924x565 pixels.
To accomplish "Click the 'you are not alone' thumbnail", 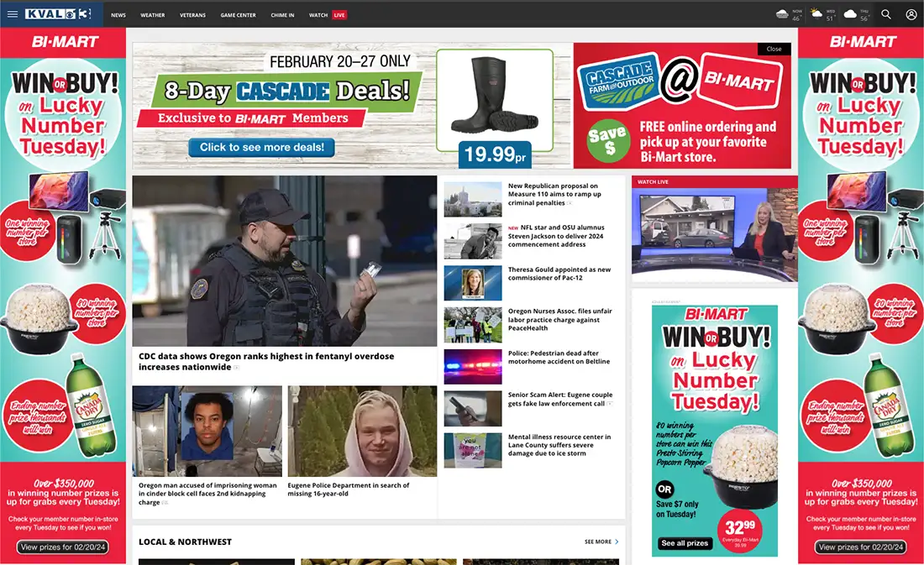I will pyautogui.click(x=473, y=450).
